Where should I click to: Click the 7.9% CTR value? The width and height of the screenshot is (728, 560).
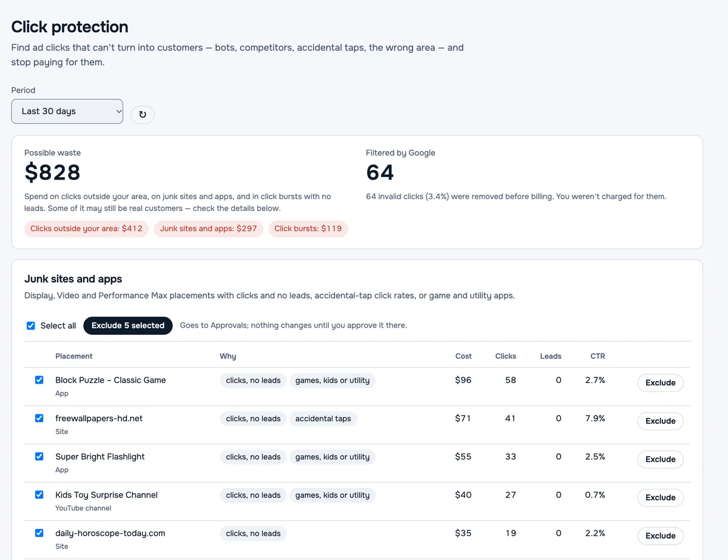coord(595,418)
